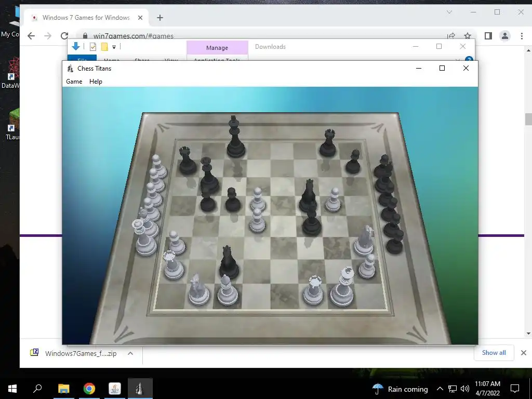This screenshot has height=399, width=532.
Task: Open the notification center icon
Action: click(x=515, y=389)
